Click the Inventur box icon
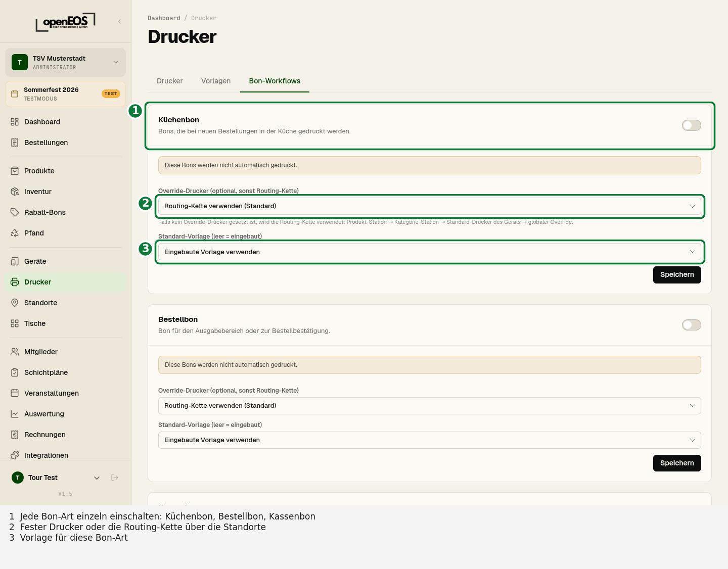728x569 pixels. (15, 192)
